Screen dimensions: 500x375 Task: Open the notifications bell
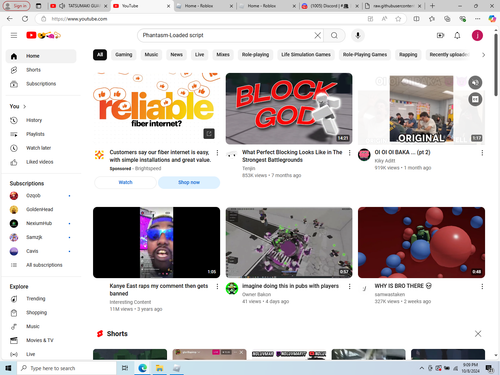tap(457, 35)
